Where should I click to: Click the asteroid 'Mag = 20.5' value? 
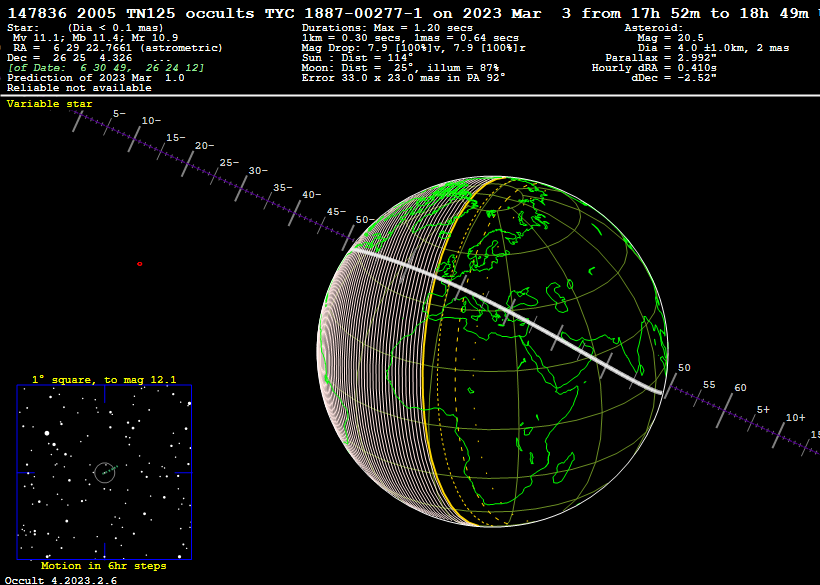pos(670,38)
